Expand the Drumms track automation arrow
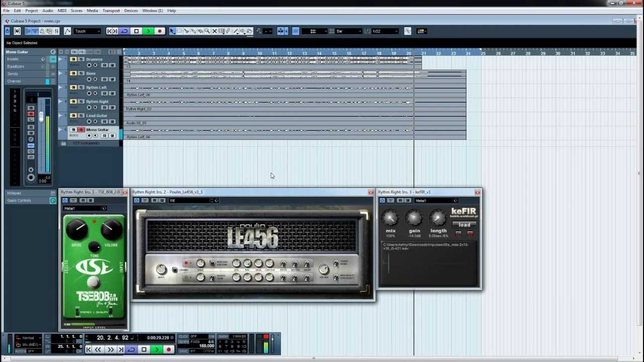 60,59
